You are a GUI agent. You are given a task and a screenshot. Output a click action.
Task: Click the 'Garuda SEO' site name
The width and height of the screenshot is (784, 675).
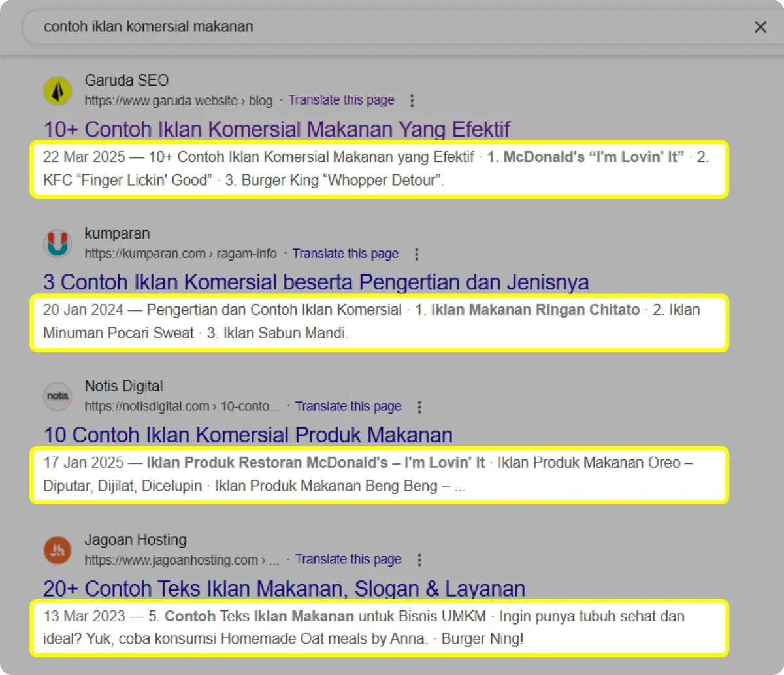pyautogui.click(x=127, y=80)
